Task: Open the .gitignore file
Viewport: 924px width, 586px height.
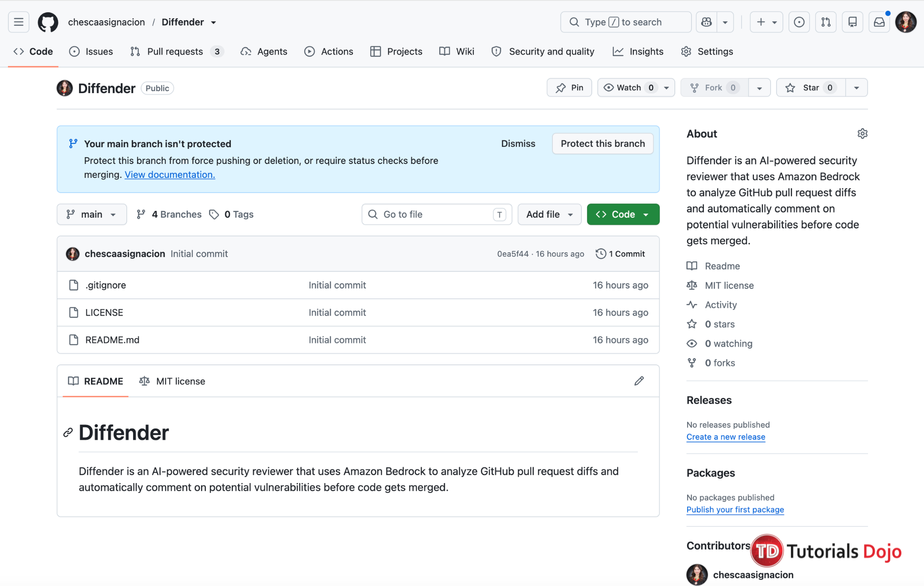Action: coord(106,285)
